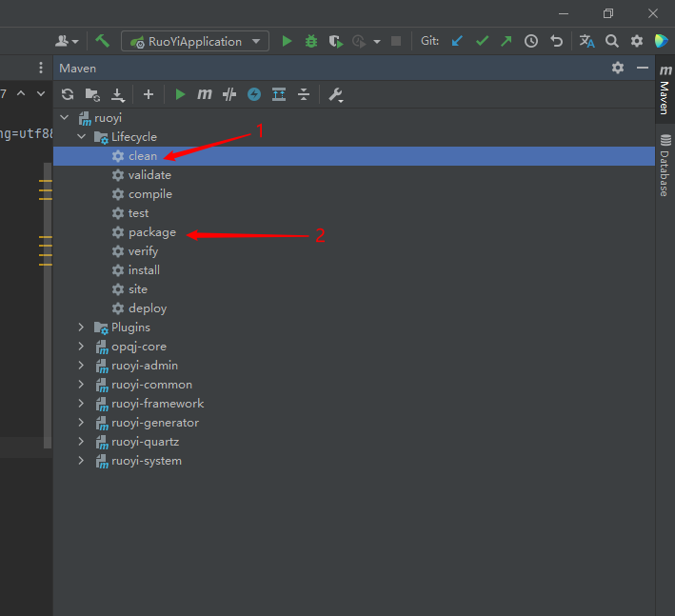This screenshot has width=675, height=616.
Task: Open Maven Settings wrench icon
Action: pyautogui.click(x=335, y=94)
